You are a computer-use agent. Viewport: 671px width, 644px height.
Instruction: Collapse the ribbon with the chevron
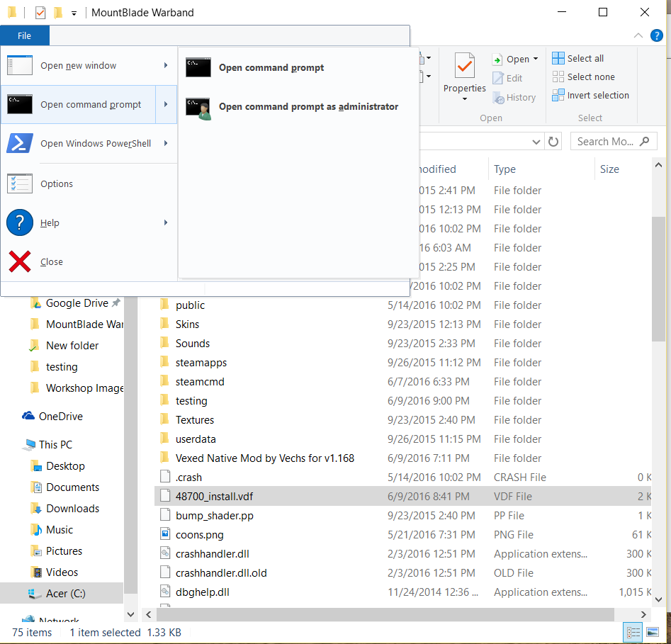tap(638, 35)
